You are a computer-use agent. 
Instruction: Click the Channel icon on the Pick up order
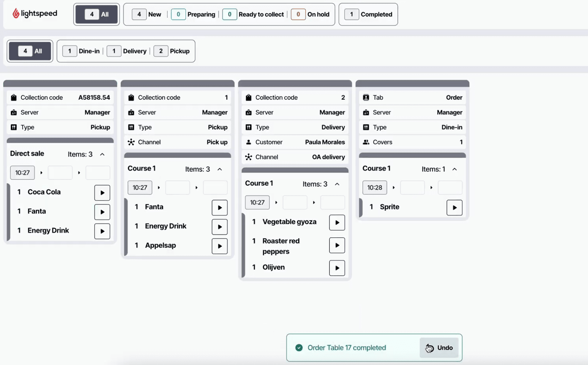(x=131, y=142)
